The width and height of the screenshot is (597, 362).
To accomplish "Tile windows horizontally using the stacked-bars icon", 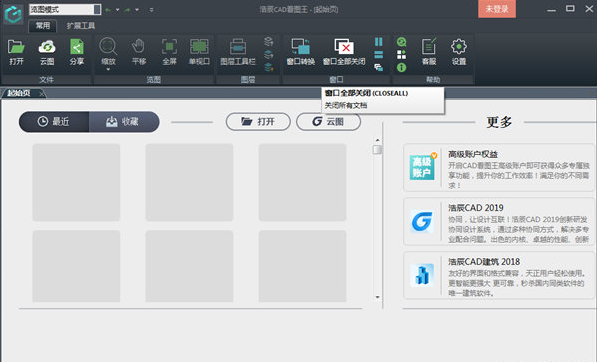I will click(378, 54).
